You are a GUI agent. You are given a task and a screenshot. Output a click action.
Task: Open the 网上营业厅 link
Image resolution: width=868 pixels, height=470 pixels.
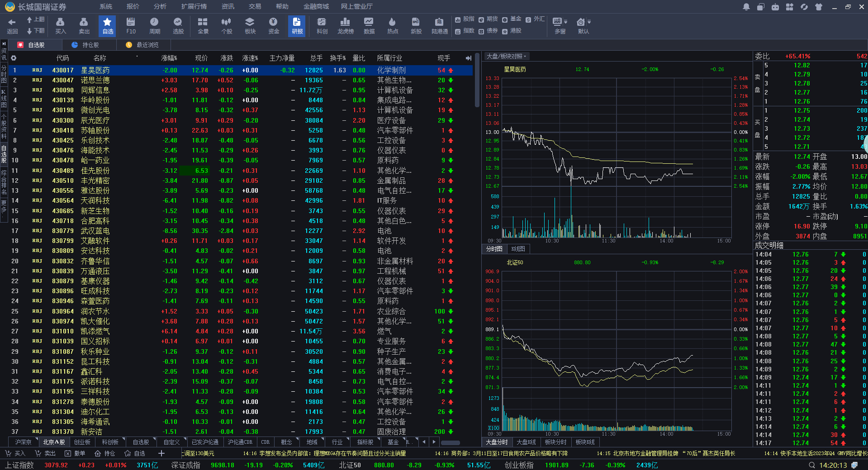(357, 6)
